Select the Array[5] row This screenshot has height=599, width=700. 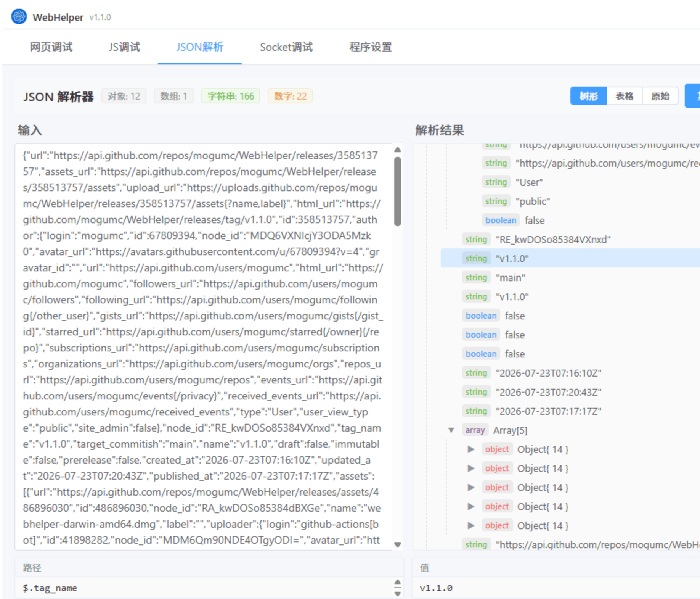[570, 430]
